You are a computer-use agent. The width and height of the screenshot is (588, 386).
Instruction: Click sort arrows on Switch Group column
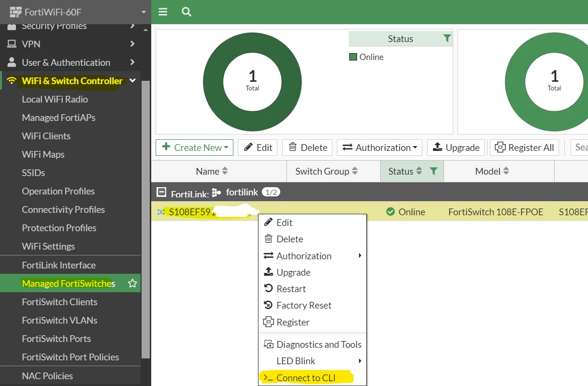coord(355,171)
